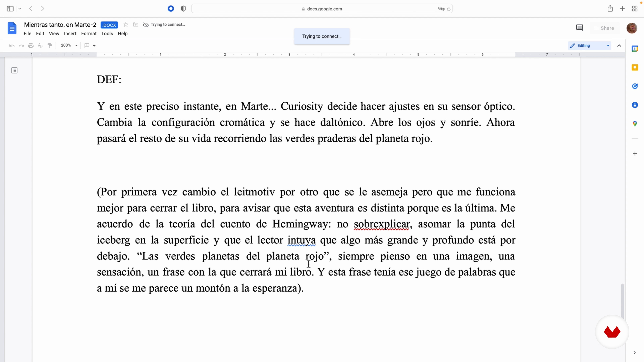This screenshot has height=362, width=644.
Task: Open Google Calendar side panel
Action: [635, 48]
